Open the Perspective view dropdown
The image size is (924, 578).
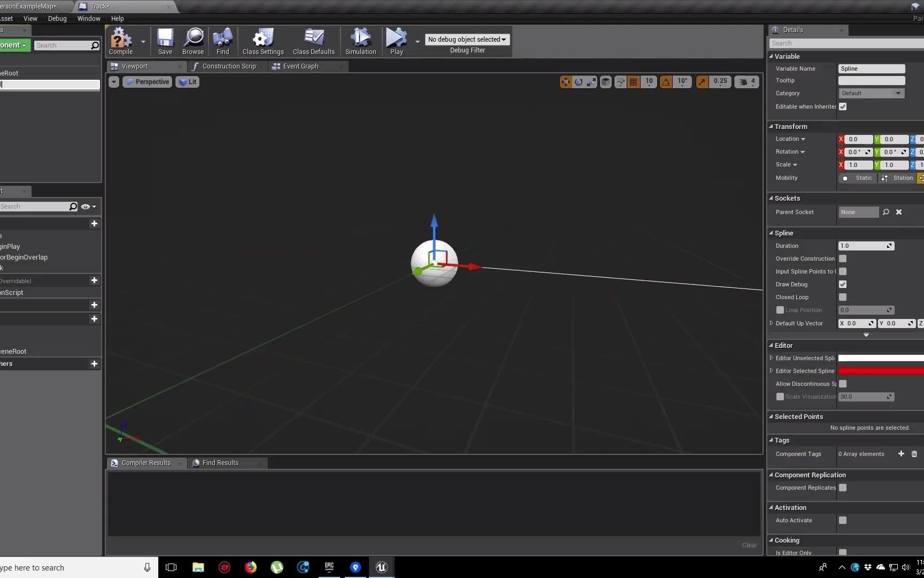tap(147, 81)
